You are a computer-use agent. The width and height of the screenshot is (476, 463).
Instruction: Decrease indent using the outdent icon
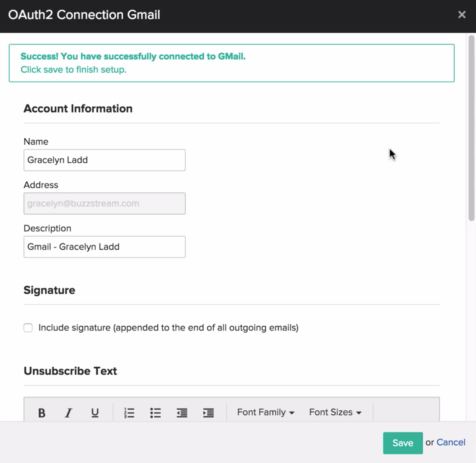coord(182,413)
